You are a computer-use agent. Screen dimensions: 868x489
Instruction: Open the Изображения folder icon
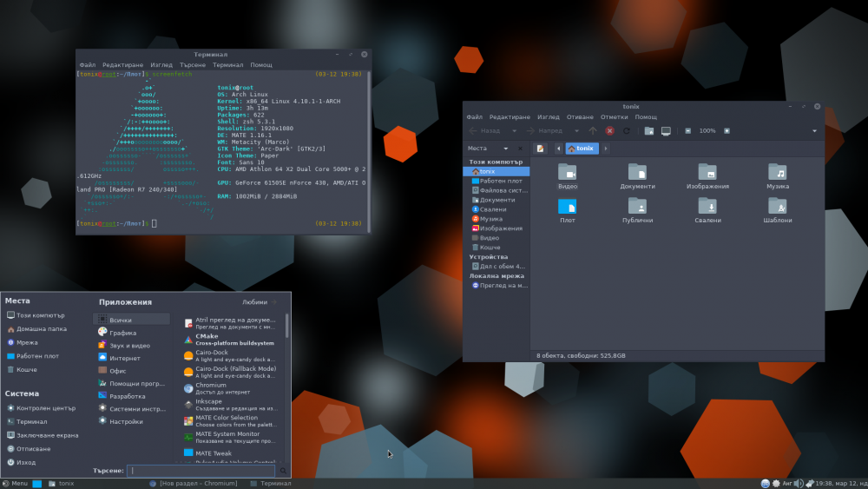[707, 173]
